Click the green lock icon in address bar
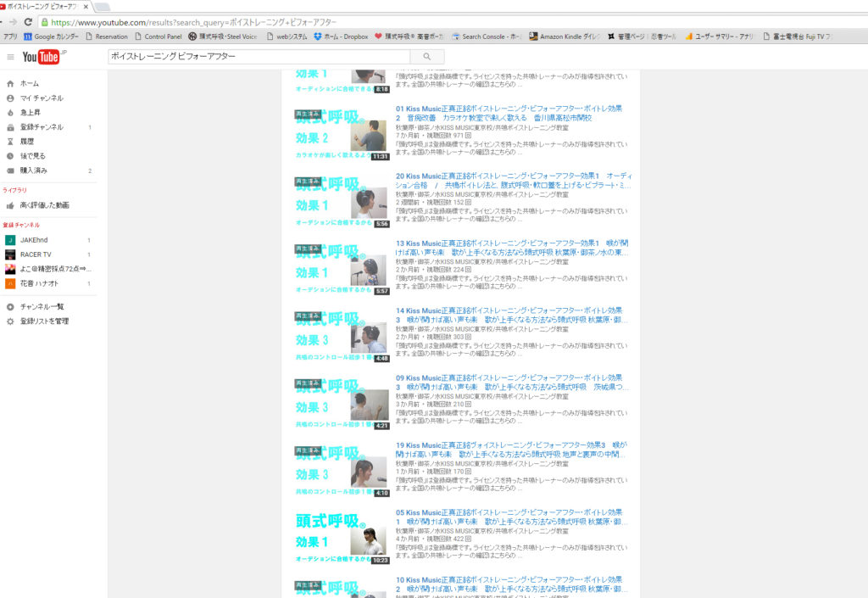 [45, 22]
